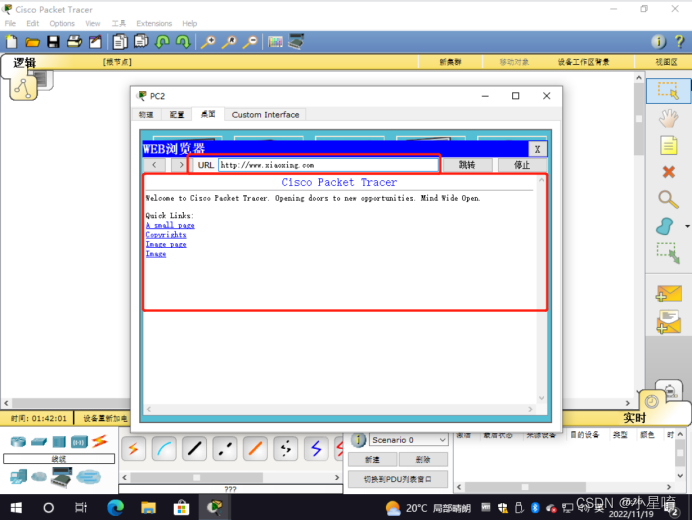Click the Paste toolbar icon
Screen dimensions: 692x520
[x=141, y=42]
